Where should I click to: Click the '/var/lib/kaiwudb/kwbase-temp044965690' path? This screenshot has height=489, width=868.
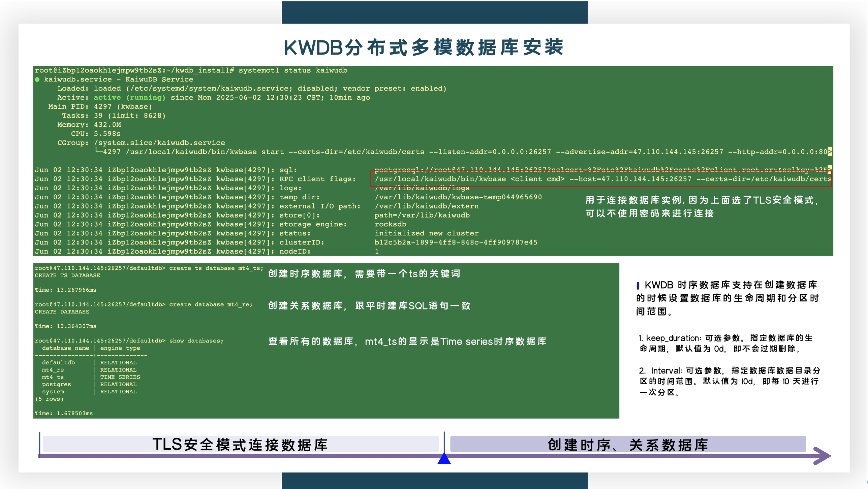pos(458,197)
